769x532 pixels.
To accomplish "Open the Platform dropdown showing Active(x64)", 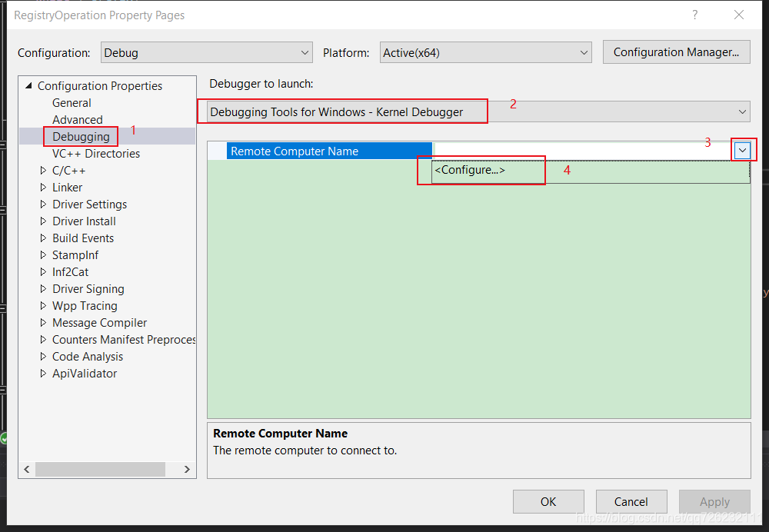I will point(485,52).
